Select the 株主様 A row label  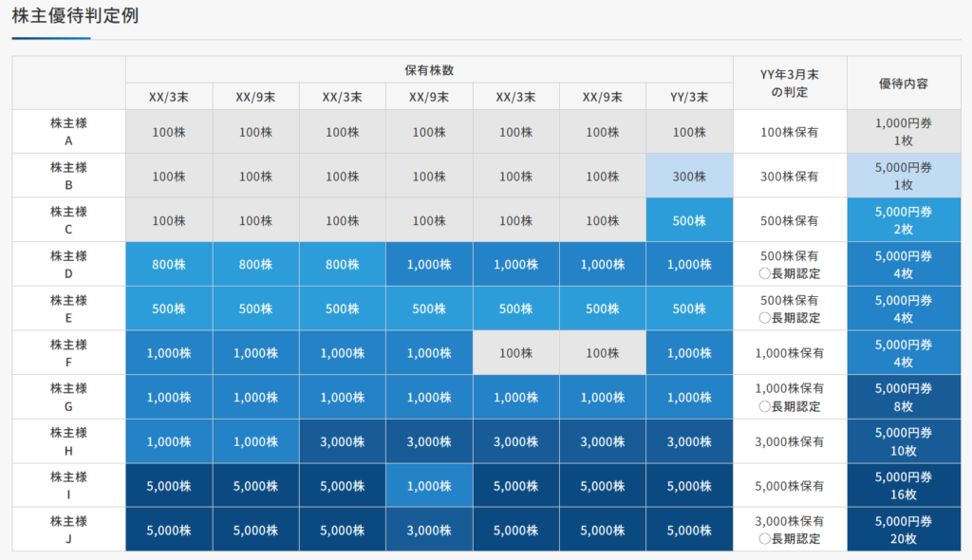tap(68, 132)
